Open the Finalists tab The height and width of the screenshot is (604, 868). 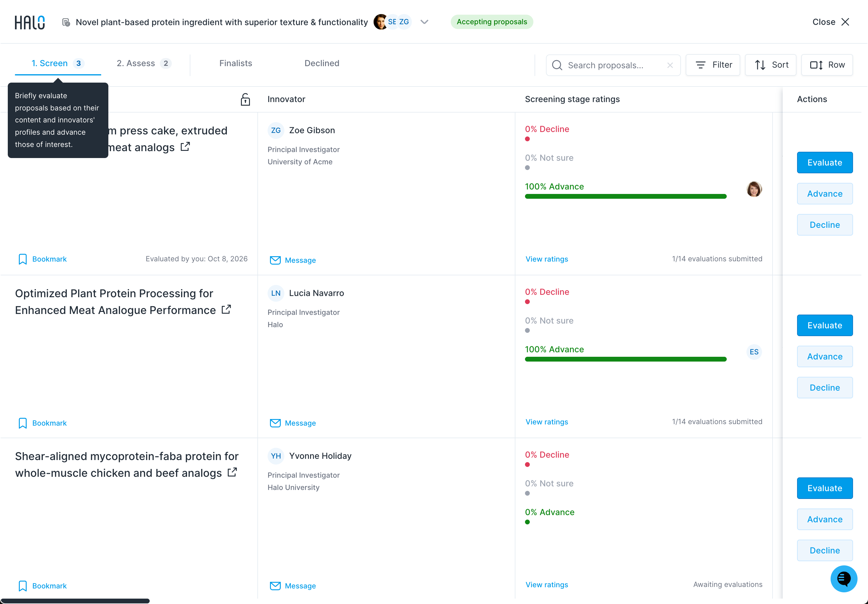coord(236,63)
